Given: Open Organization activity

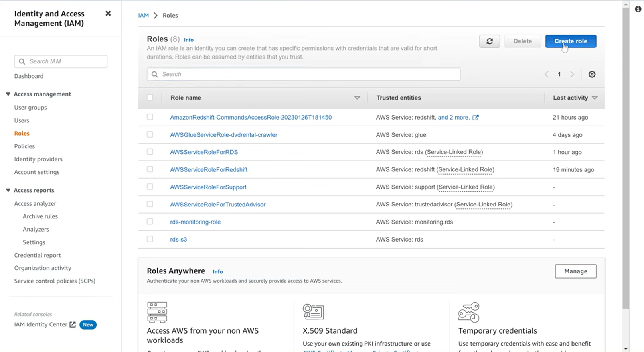Looking at the screenshot, I should pyautogui.click(x=43, y=268).
